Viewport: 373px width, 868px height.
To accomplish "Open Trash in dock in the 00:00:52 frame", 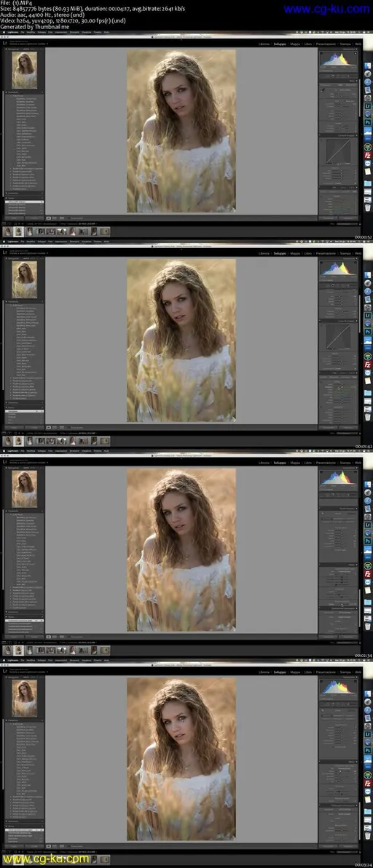I will [x=367, y=207].
